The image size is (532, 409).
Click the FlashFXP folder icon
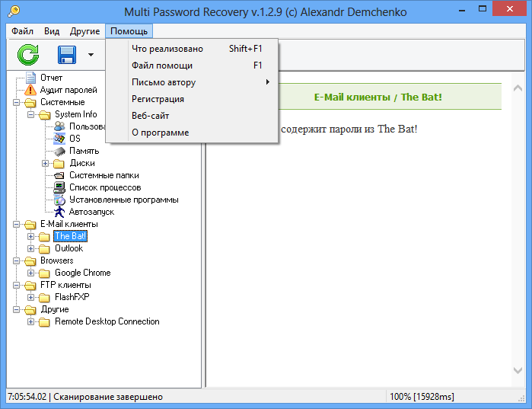[44, 298]
